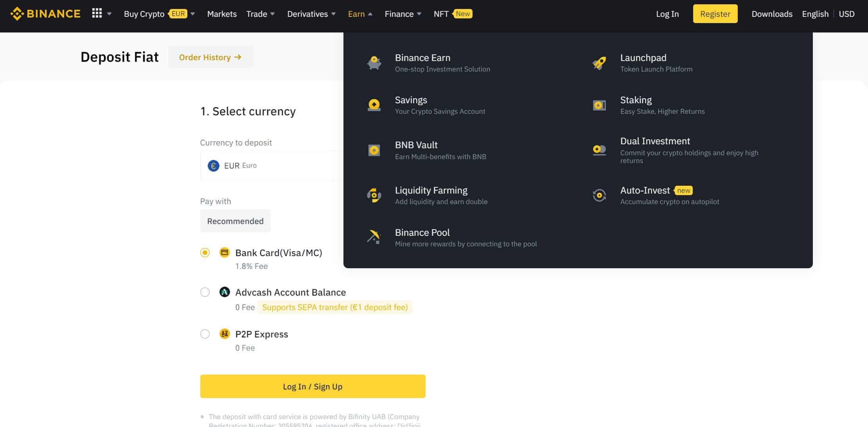Click the yellow Register button
Image resolution: width=868 pixels, height=427 pixels.
point(715,14)
